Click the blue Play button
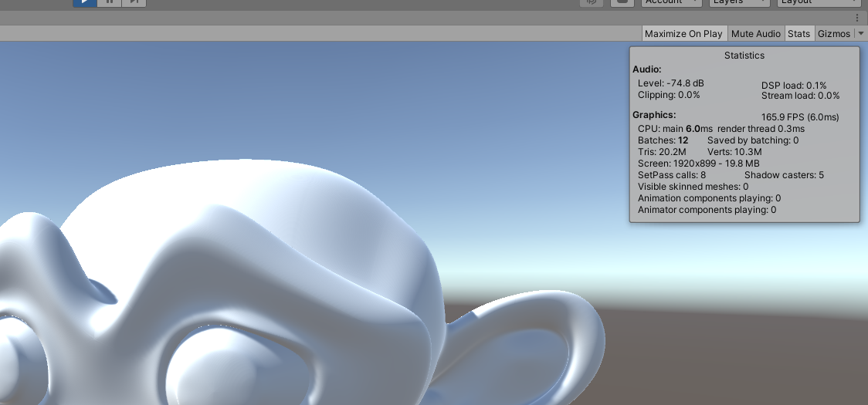The image size is (868, 405). [85, 2]
